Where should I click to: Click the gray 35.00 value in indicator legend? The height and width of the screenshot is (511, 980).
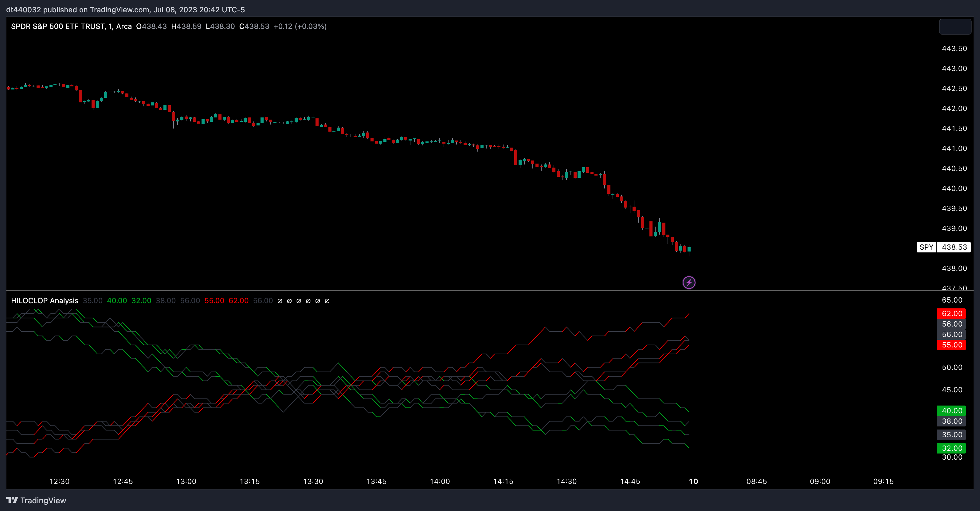[x=92, y=300]
